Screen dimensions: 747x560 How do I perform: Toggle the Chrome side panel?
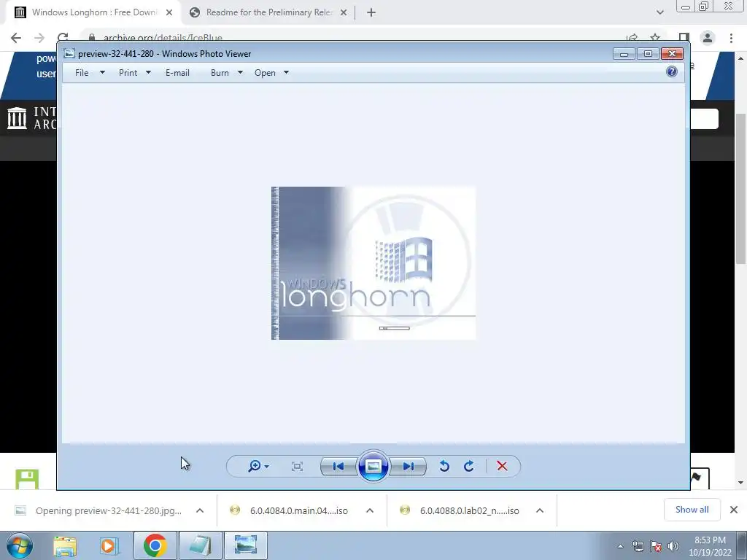[x=684, y=38]
